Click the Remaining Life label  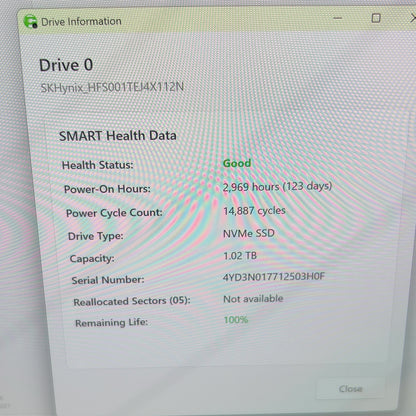[x=111, y=323]
